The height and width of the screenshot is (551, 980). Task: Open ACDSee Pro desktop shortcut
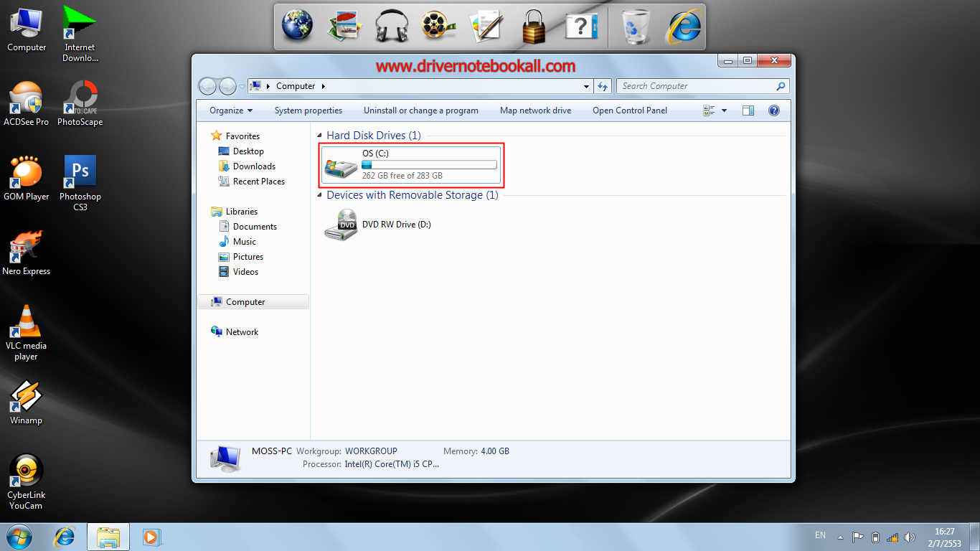(27, 104)
